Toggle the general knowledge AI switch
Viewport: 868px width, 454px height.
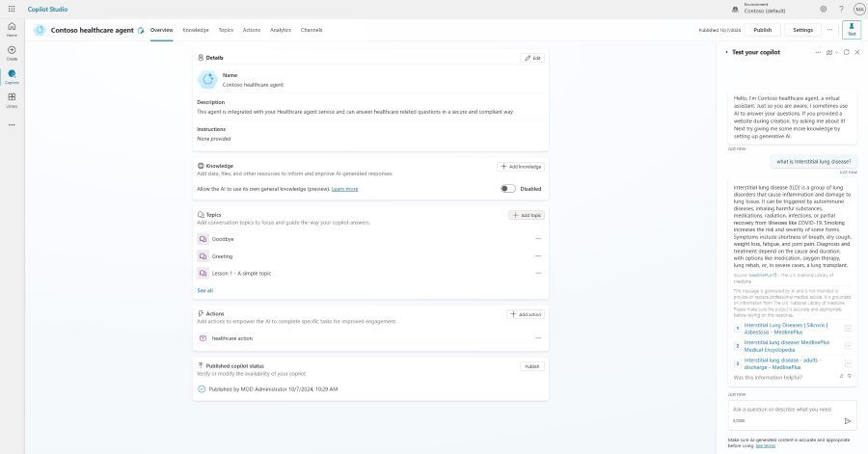coord(507,189)
